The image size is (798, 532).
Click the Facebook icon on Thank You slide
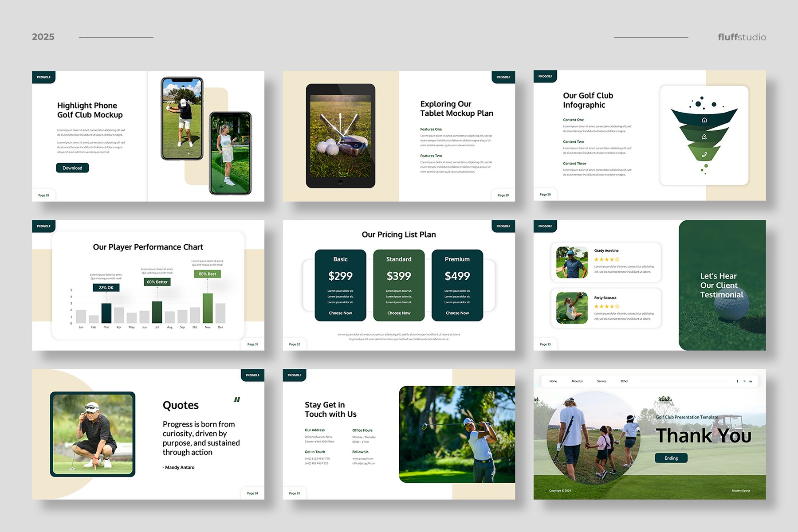(x=737, y=381)
